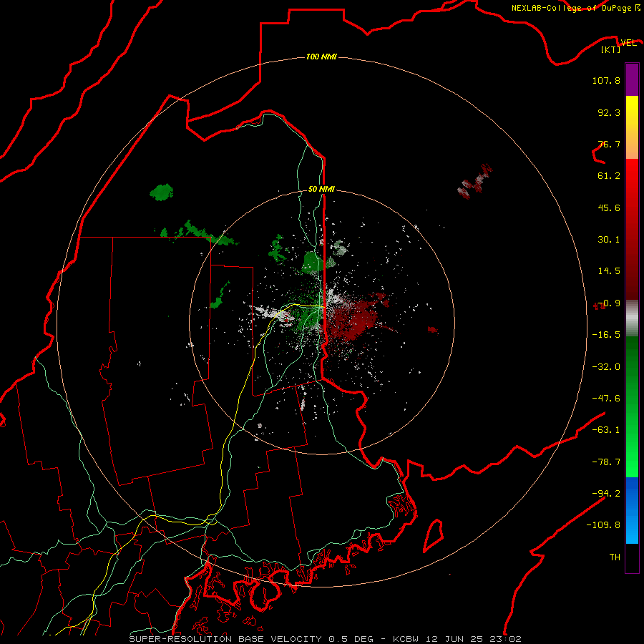Click the TH label at the scale bottom
This screenshot has height=644, width=644.
[x=615, y=557]
